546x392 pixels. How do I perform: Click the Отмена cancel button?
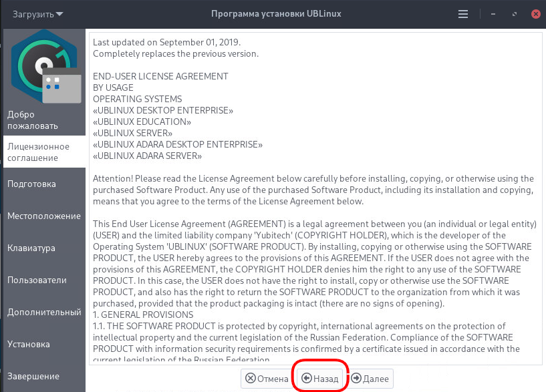[267, 379]
